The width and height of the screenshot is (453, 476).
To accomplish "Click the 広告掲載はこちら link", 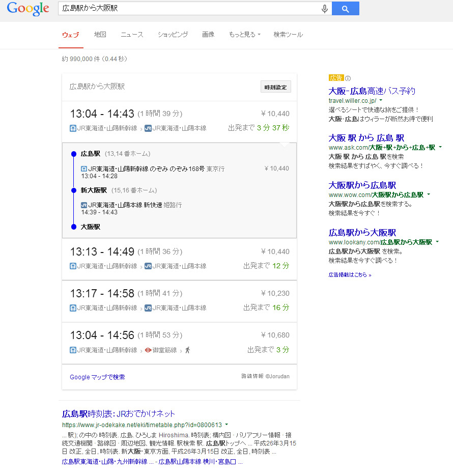I will 350,275.
